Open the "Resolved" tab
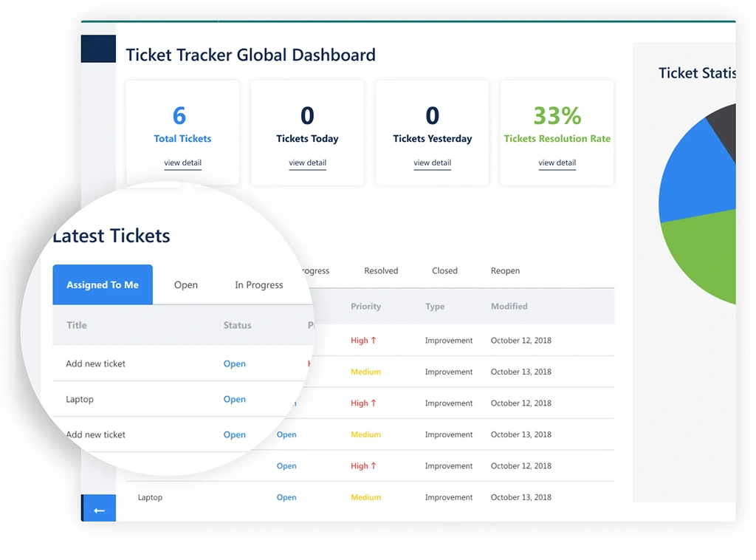The height and width of the screenshot is (560, 756). click(x=381, y=270)
